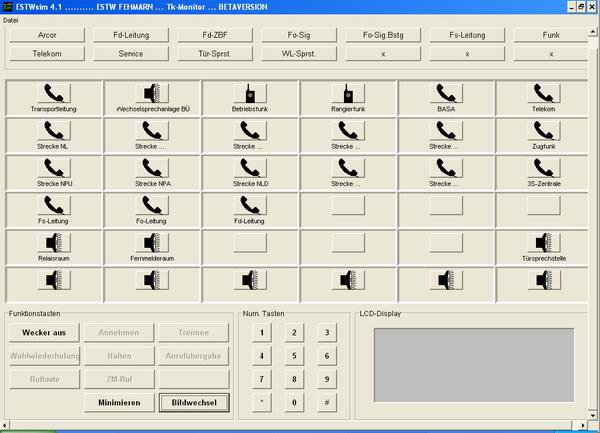Viewport: 600px width, 433px height.
Task: Call the Zugfunk phone line
Action: [543, 130]
